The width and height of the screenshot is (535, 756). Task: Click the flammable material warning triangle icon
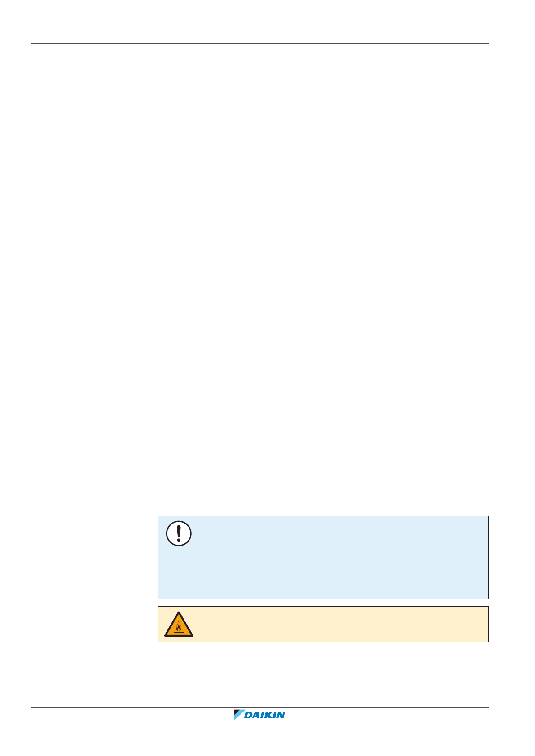(x=179, y=624)
